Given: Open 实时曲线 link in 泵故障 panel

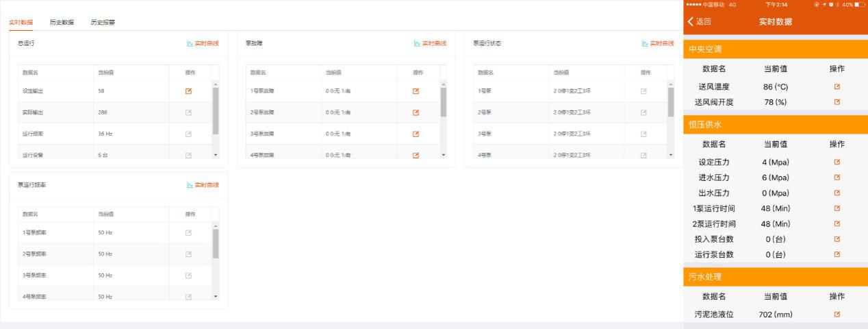Looking at the screenshot, I should tap(430, 43).
